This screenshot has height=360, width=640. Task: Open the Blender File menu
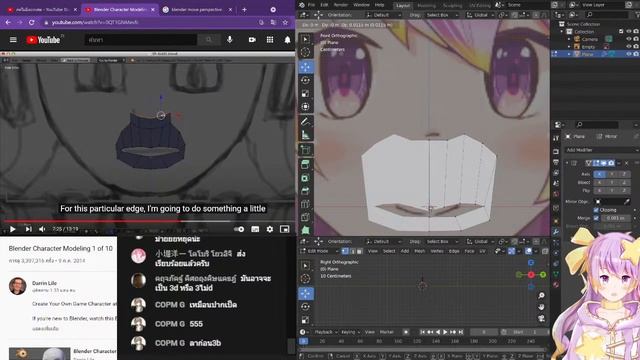311,5
